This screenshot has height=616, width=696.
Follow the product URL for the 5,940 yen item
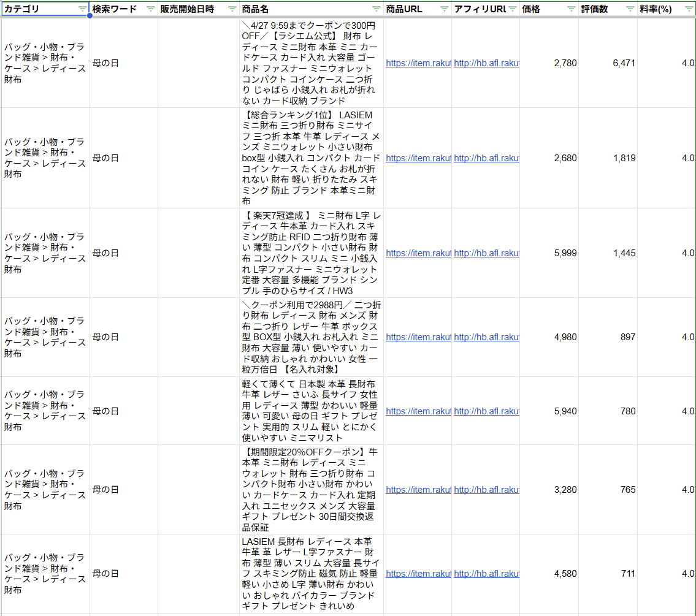pyautogui.click(x=418, y=411)
